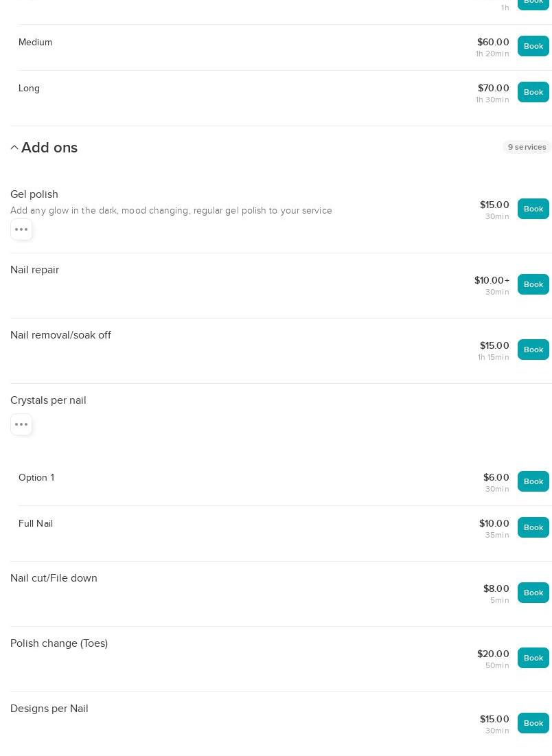Collapse the Add ons section chevron

pos(14,148)
